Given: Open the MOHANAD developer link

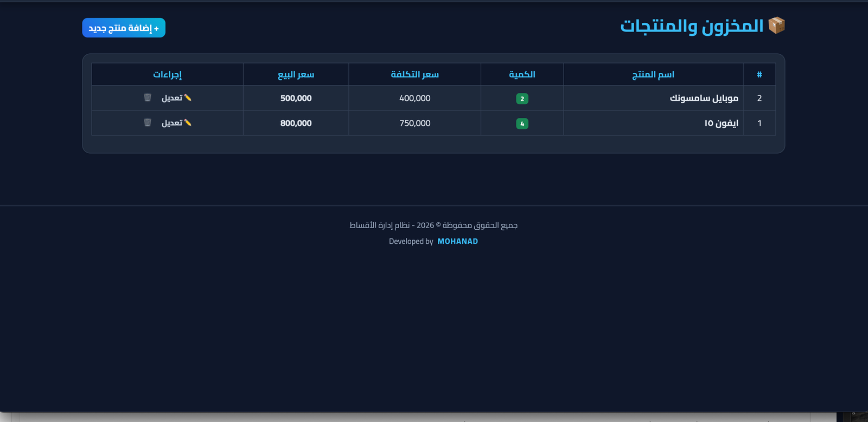Looking at the screenshot, I should 457,241.
